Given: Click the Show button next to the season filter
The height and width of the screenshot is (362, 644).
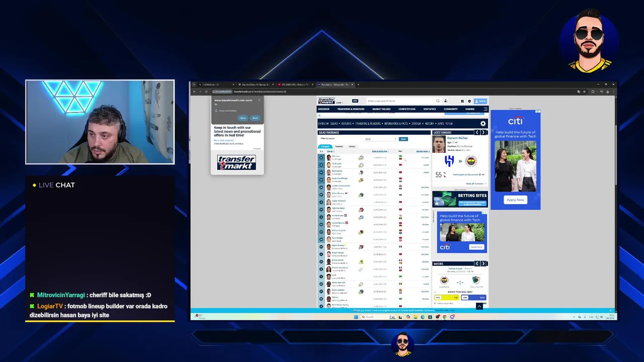Looking at the screenshot, I should coord(404,139).
